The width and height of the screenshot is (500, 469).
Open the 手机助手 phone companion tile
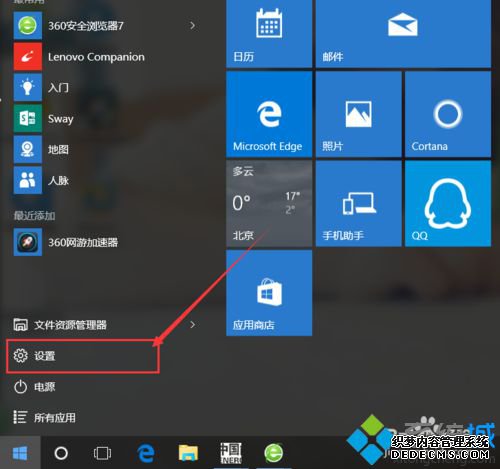point(359,204)
